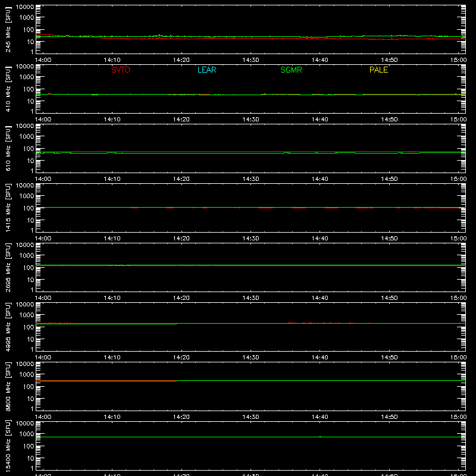
Task: Select the '245 MHz [SFU]' axis title
Action: [8, 29]
